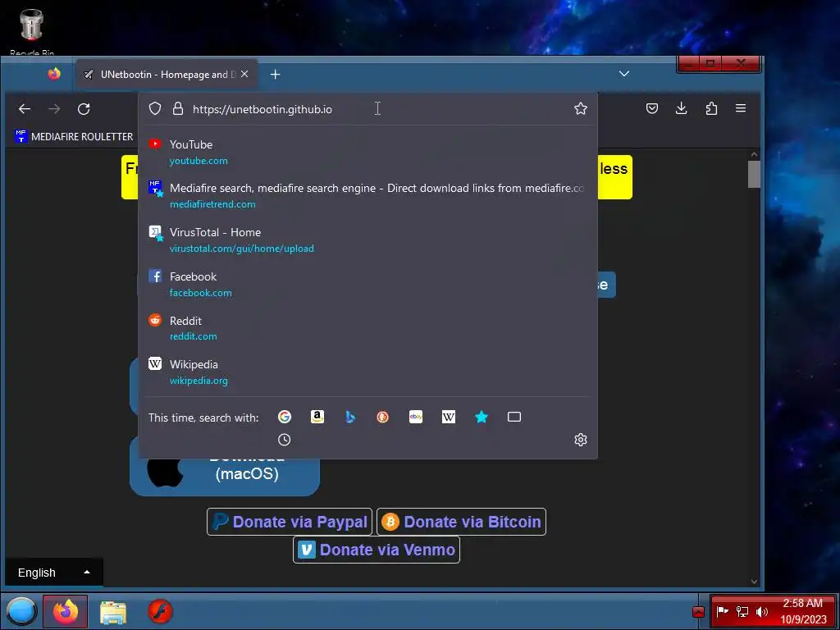The image size is (840, 630).
Task: Open the Recycle Bin on desktop
Action: pyautogui.click(x=32, y=31)
